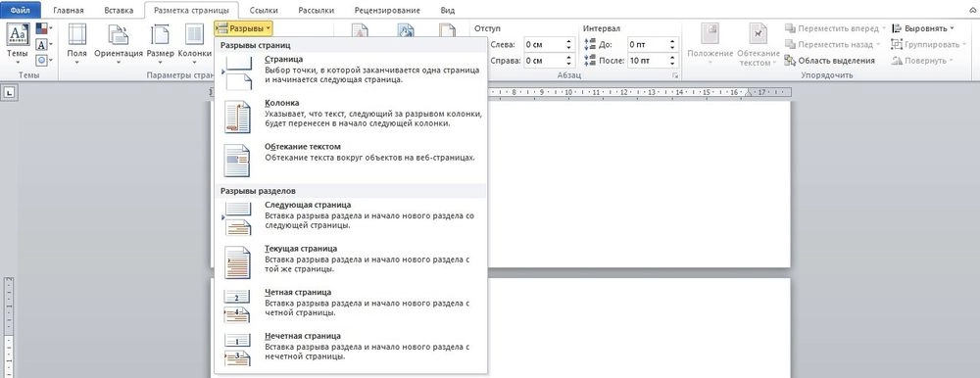Open the Рассылки ribbon tab
The width and height of the screenshot is (980, 378).
tap(316, 11)
